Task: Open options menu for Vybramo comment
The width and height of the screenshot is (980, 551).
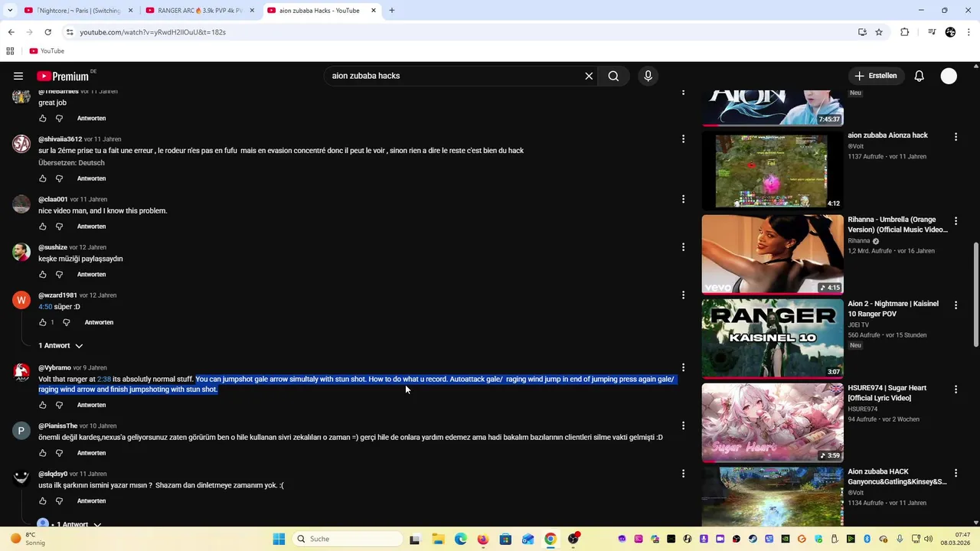Action: click(683, 367)
